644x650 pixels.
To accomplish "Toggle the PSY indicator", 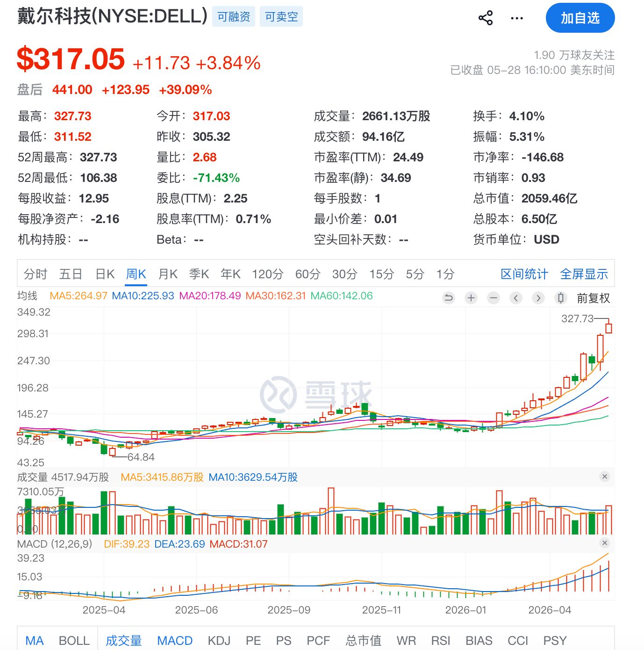I will [555, 641].
